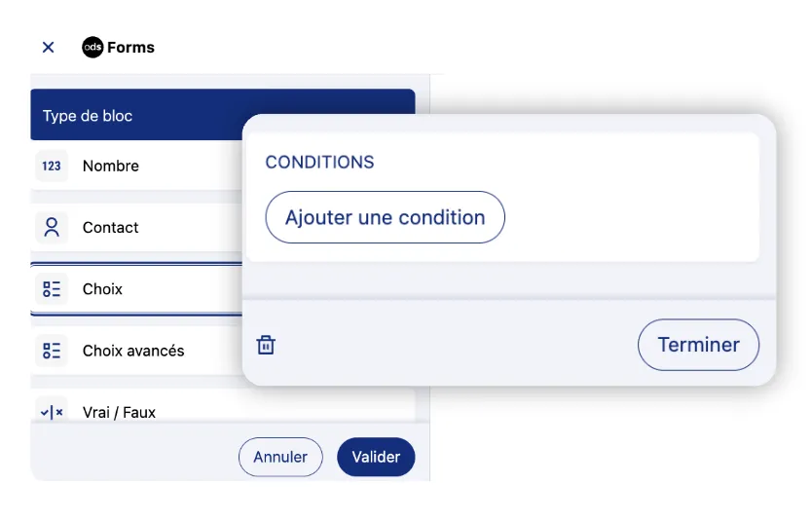Add a condition via Ajouter une condition
Viewport: 812px width, 522px height.
click(385, 217)
